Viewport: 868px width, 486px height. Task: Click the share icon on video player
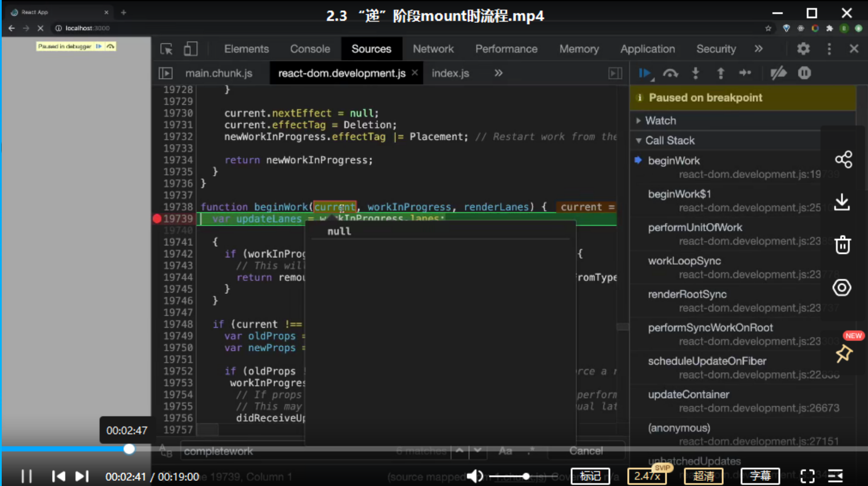[843, 160]
